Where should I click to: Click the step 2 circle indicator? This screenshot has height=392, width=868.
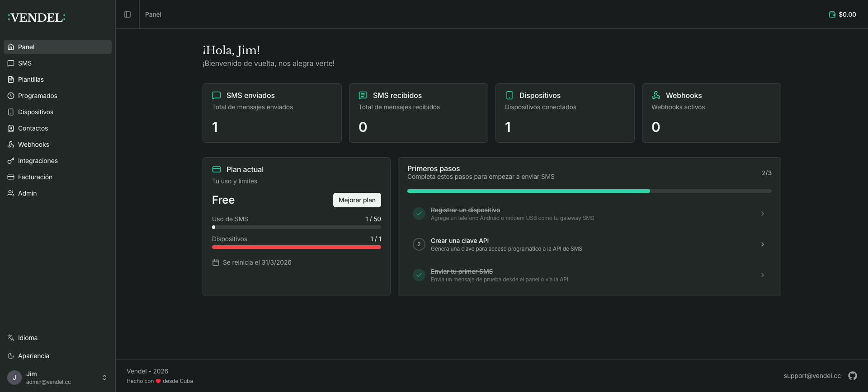point(419,244)
